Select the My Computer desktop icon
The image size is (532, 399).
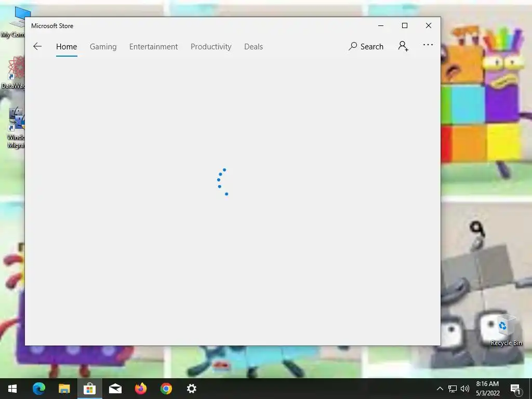pyautogui.click(x=12, y=22)
